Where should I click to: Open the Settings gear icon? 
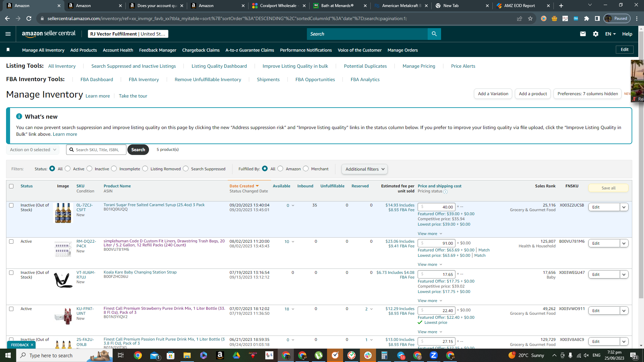tap(596, 34)
